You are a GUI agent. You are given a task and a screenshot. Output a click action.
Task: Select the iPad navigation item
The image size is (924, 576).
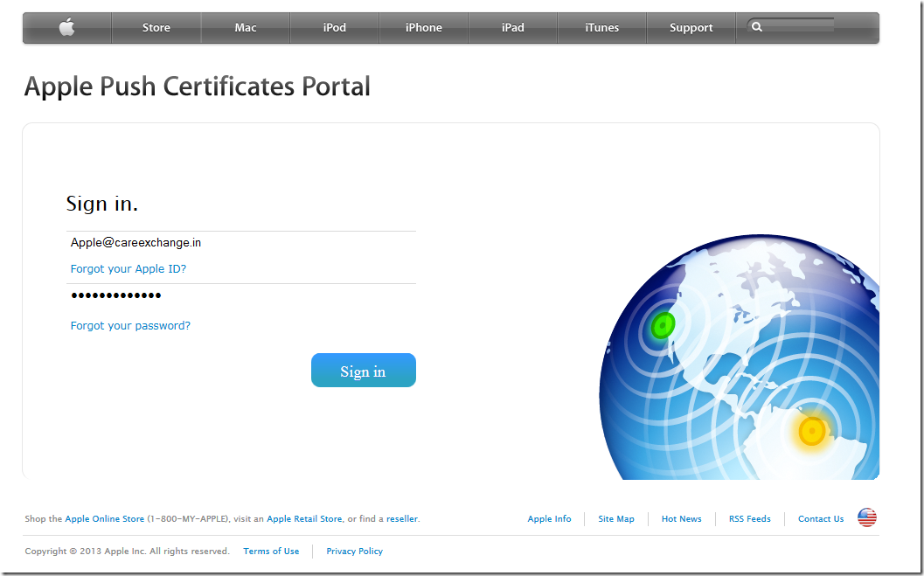512,28
